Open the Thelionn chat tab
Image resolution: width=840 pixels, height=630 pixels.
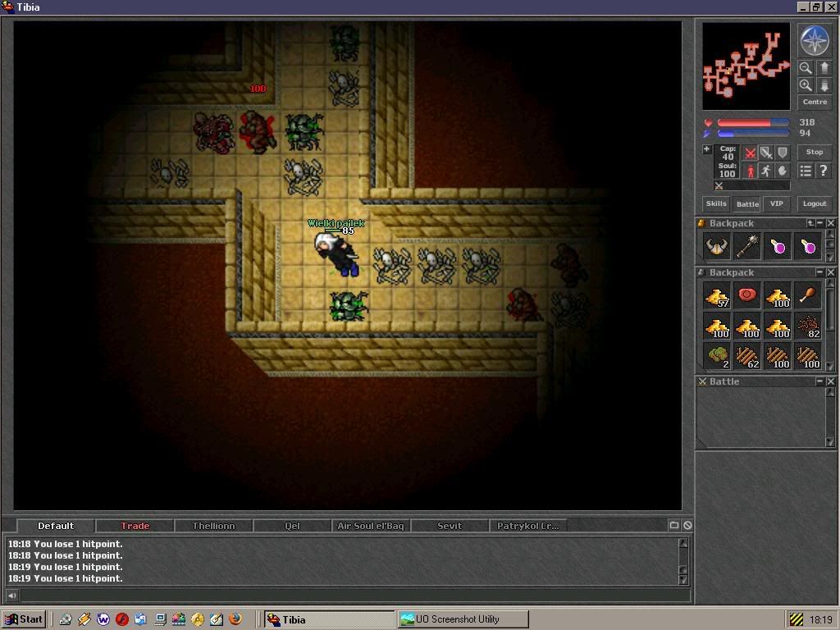click(214, 526)
